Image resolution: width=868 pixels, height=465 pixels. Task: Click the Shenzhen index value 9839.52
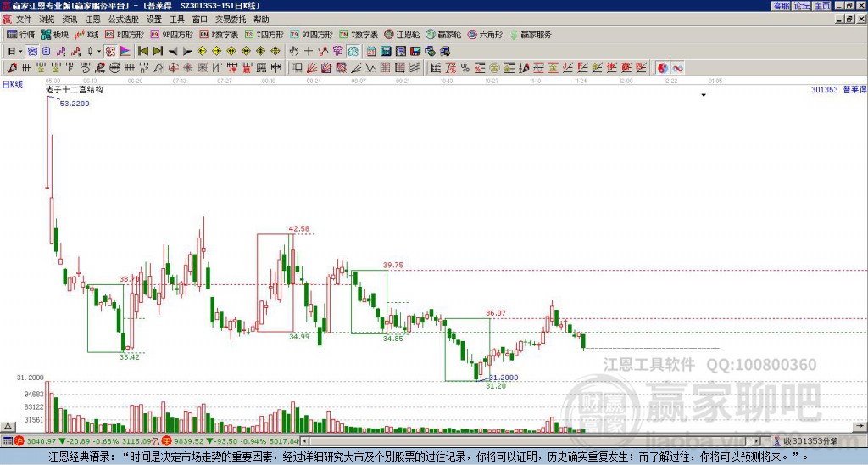point(189,442)
